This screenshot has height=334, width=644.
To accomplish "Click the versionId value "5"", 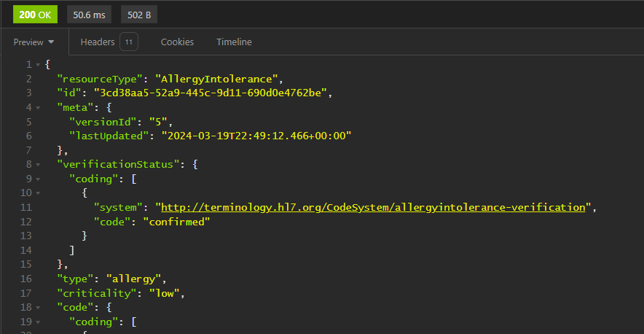I will (158, 122).
